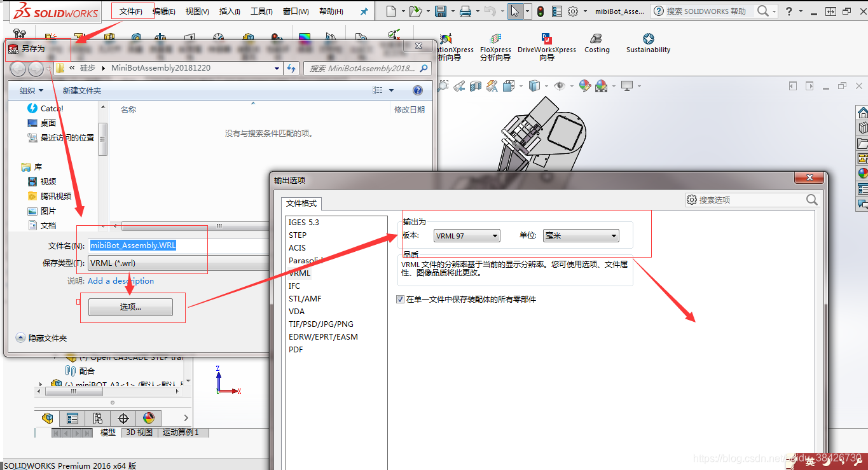The height and width of the screenshot is (470, 868).
Task: Click the New document icon
Action: coord(391,11)
